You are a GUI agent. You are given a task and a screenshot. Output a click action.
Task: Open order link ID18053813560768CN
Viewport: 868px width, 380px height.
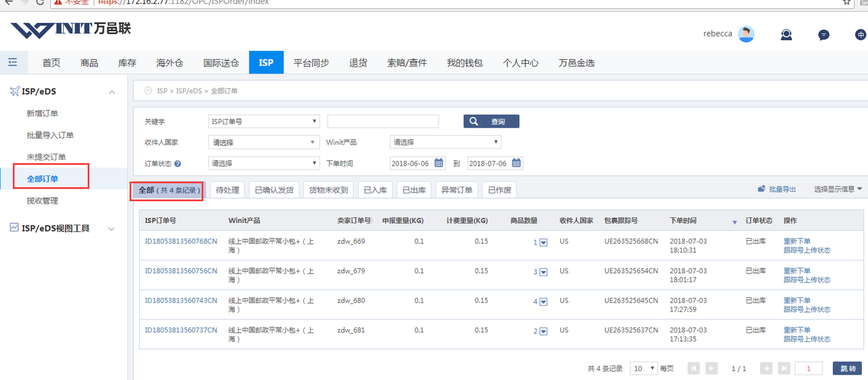181,241
